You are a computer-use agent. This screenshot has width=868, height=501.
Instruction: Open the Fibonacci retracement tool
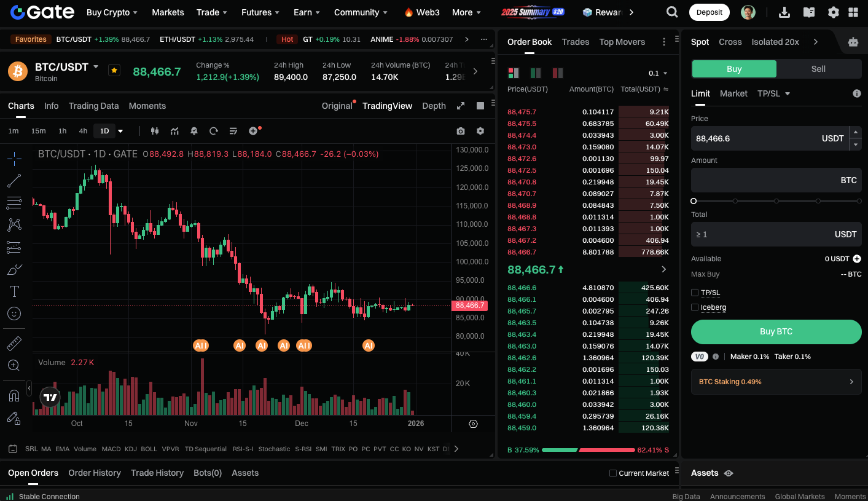(14, 203)
